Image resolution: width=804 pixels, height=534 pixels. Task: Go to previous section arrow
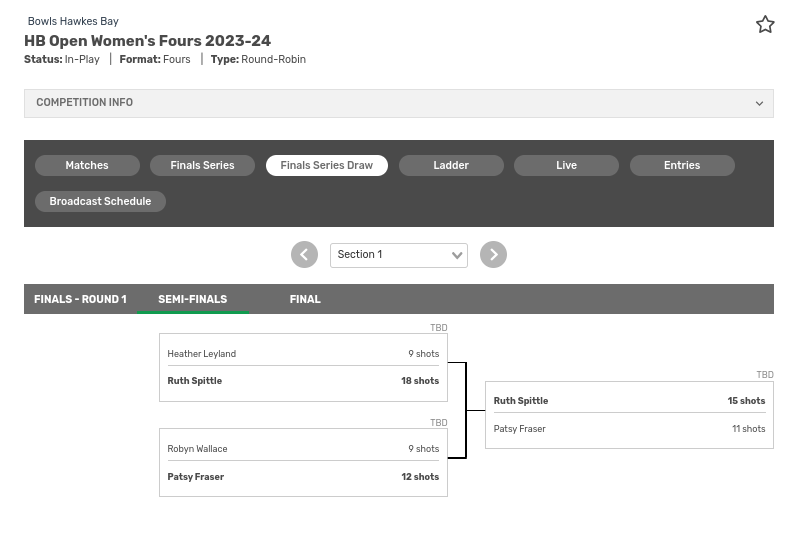[x=304, y=255]
